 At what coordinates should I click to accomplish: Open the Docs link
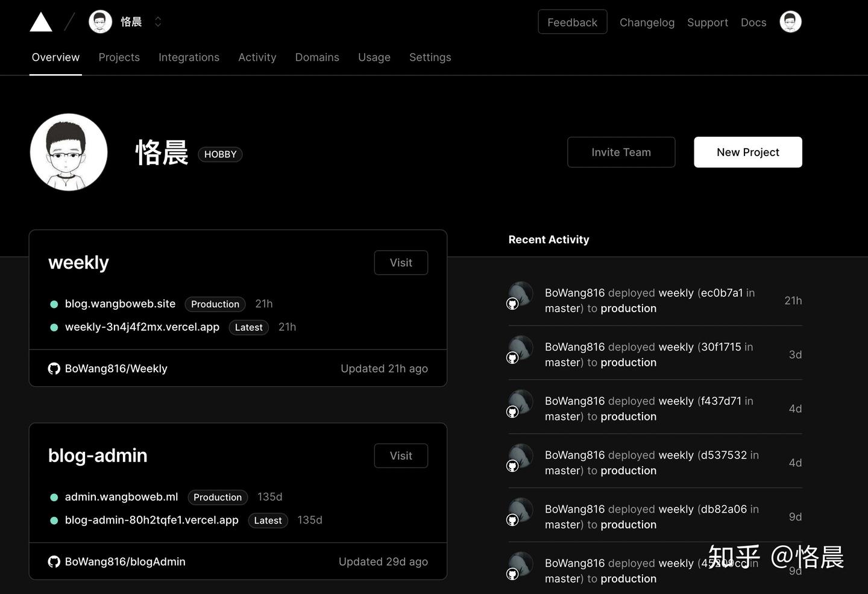coord(753,22)
